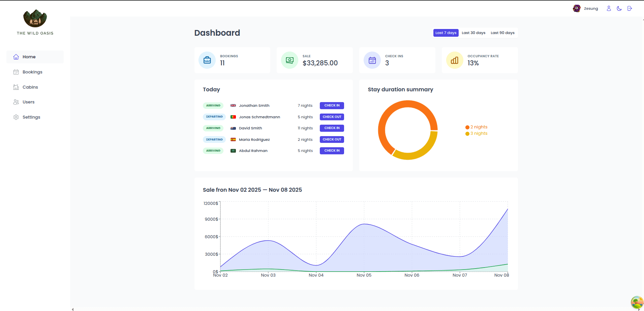Check in Abdul Rahman
Screen dimensions: 644x311
332,151
